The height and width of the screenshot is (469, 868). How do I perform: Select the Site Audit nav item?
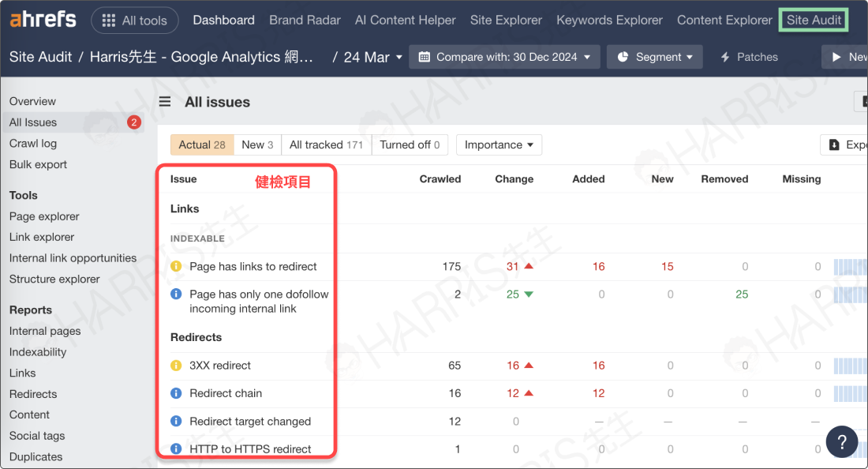point(814,20)
